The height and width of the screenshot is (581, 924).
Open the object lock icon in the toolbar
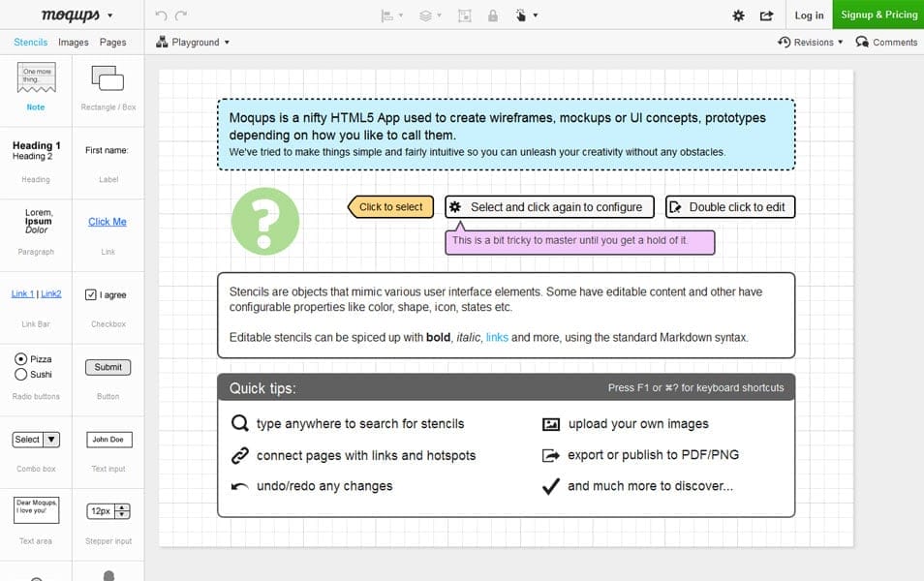point(492,15)
